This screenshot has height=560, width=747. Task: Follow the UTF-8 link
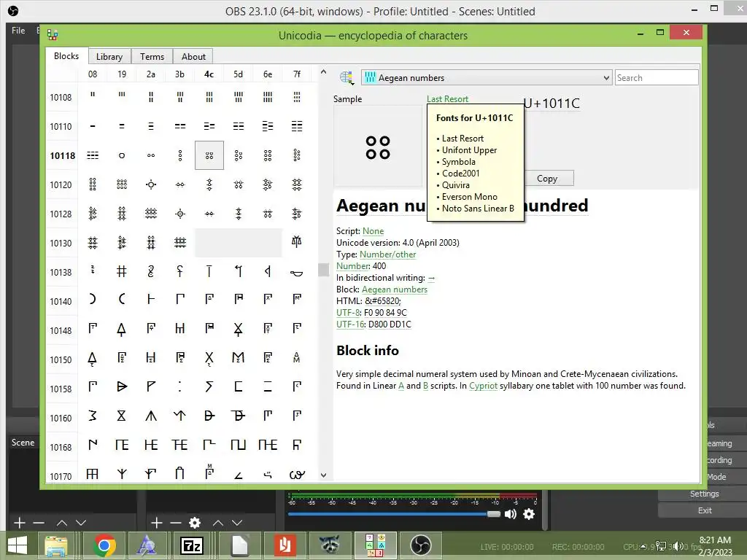click(x=348, y=313)
